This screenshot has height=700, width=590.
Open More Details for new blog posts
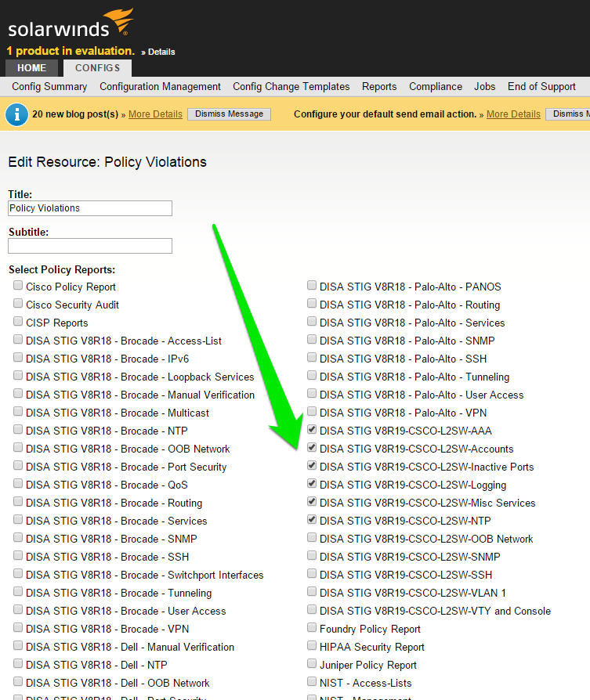[x=155, y=114]
